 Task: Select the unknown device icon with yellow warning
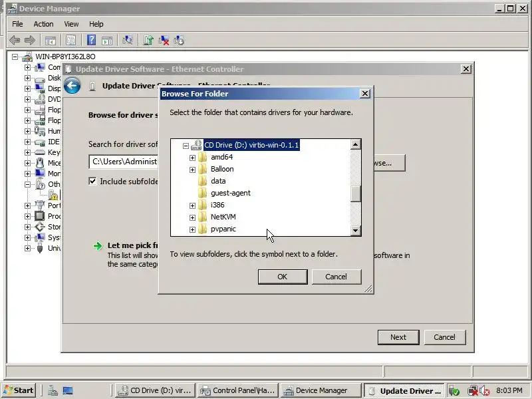(53, 195)
